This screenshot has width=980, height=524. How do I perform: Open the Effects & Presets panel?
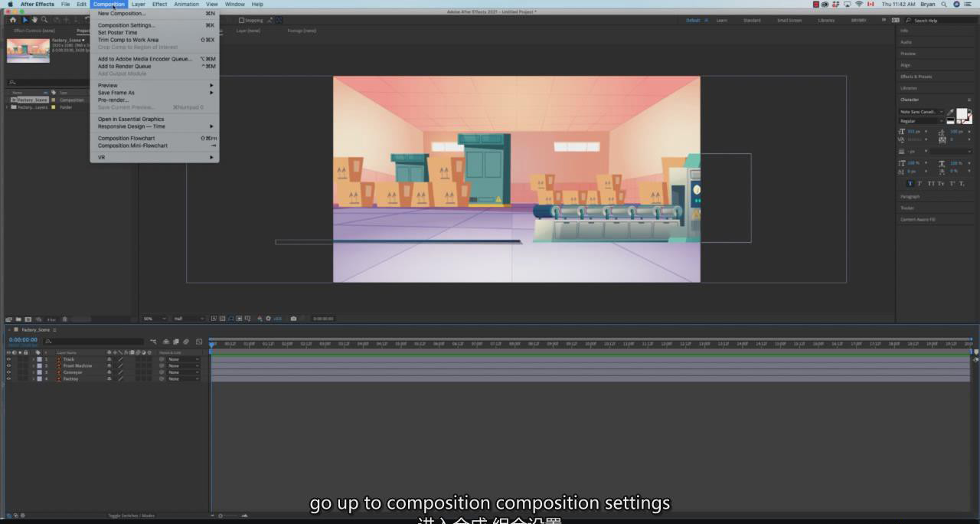tap(916, 77)
